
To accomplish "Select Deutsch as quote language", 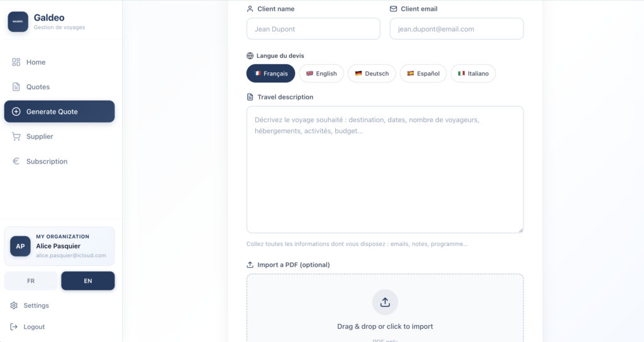I will pyautogui.click(x=372, y=74).
